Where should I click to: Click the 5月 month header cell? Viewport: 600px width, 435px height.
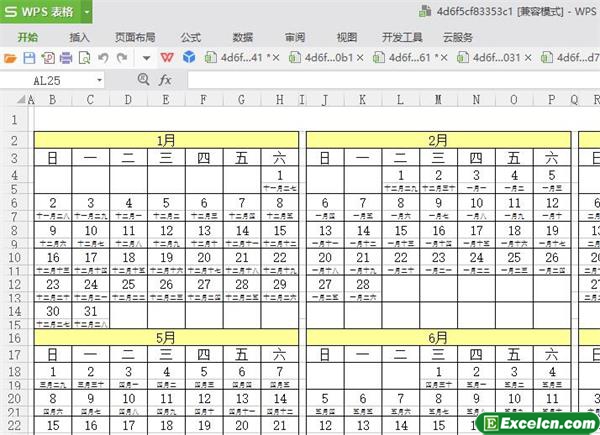pyautogui.click(x=166, y=338)
